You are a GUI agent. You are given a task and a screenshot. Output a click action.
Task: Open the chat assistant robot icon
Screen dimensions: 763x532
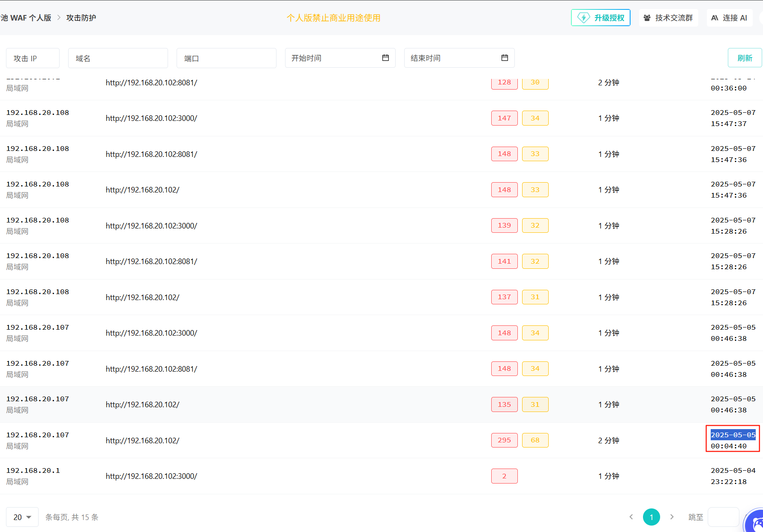[756, 522]
